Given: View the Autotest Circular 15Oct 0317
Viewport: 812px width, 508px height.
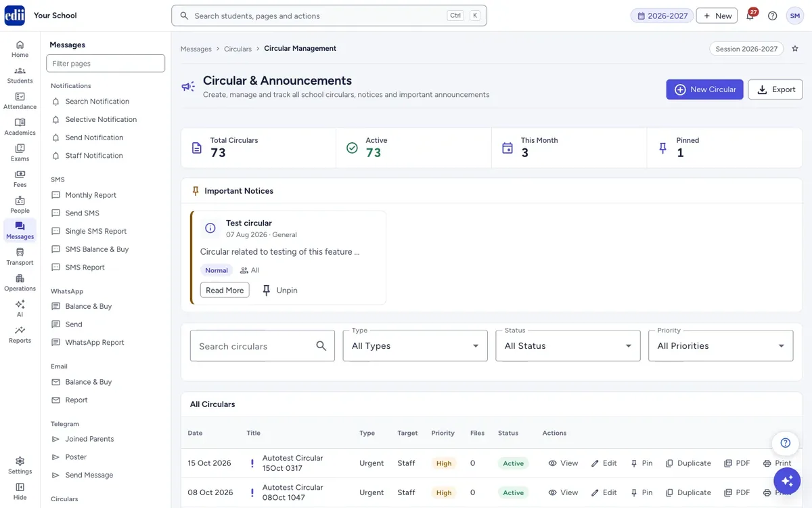Looking at the screenshot, I should pyautogui.click(x=563, y=463).
